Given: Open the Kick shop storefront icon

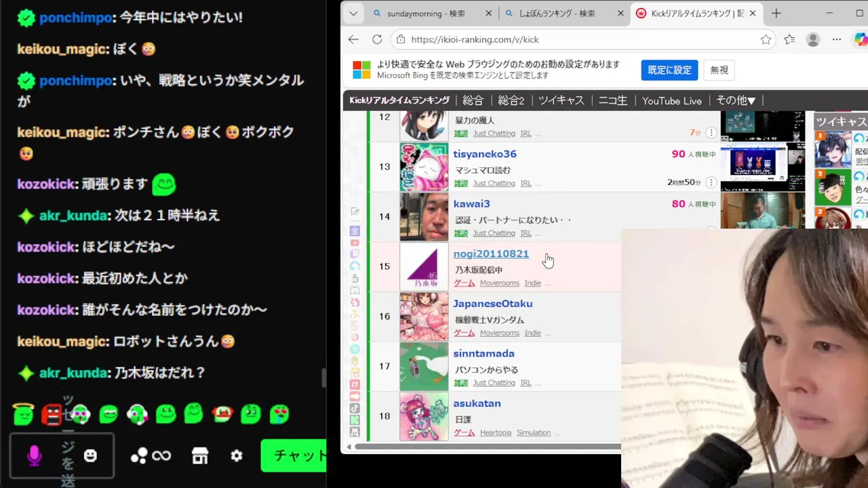Looking at the screenshot, I should (x=200, y=456).
